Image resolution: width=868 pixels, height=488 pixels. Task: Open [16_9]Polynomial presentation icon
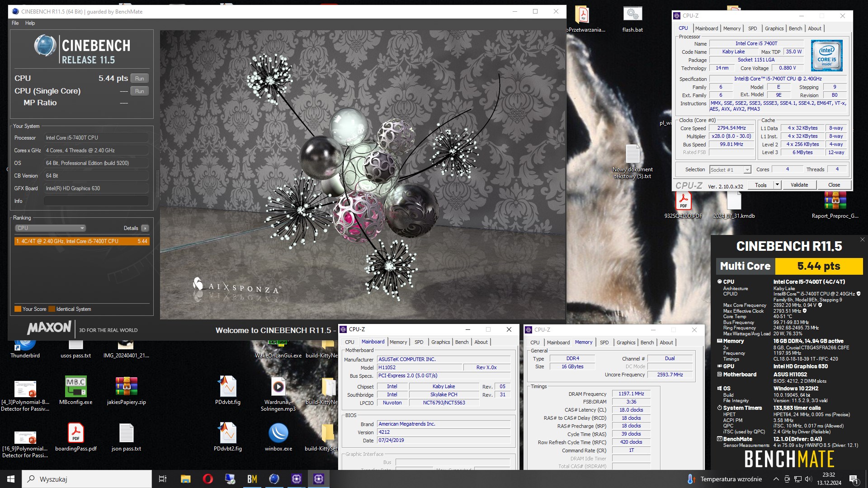(x=25, y=443)
